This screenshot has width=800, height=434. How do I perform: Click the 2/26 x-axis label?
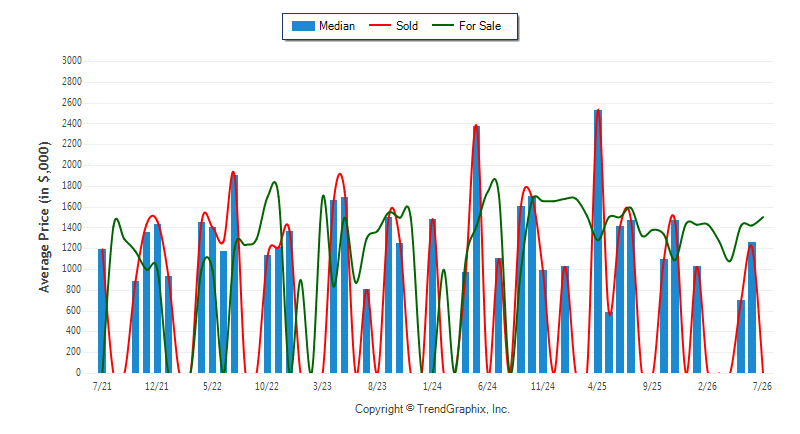(707, 387)
